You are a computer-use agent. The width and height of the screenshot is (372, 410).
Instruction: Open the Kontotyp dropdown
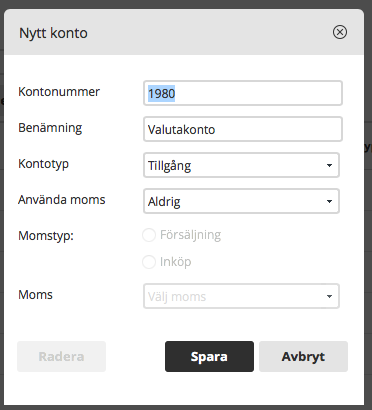241,165
